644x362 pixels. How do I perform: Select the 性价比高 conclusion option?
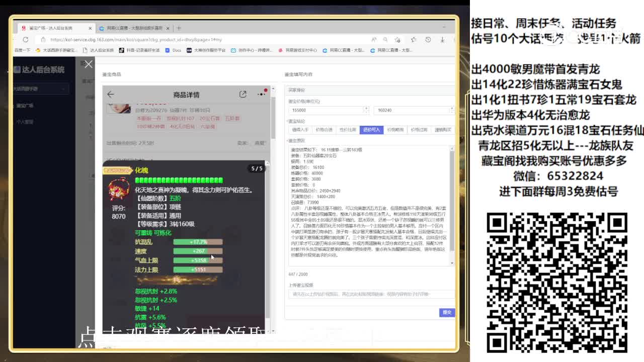tap(348, 130)
